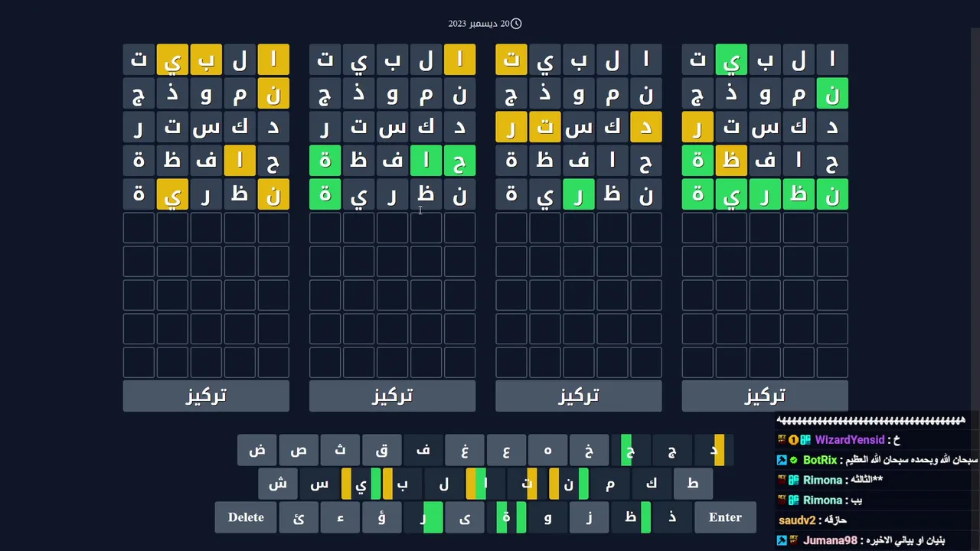Tap the ض key on the keyboard
Image resolution: width=980 pixels, height=551 pixels.
(x=257, y=450)
